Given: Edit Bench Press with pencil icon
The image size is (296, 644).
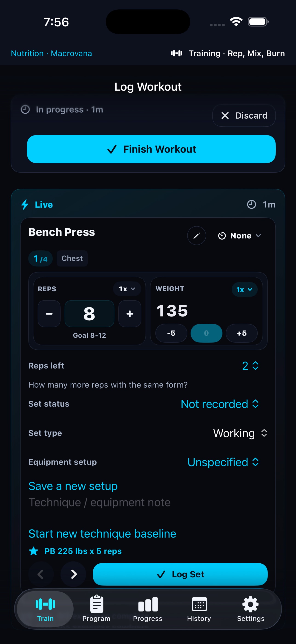Looking at the screenshot, I should coord(196,235).
